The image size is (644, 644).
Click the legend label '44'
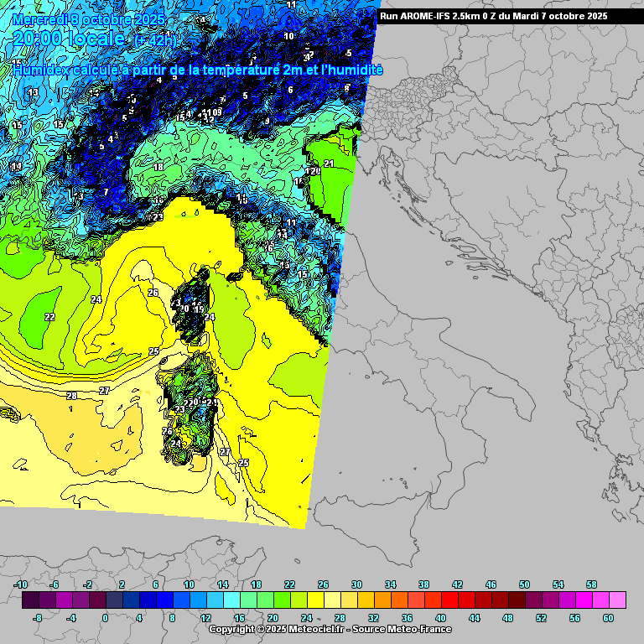474,618
